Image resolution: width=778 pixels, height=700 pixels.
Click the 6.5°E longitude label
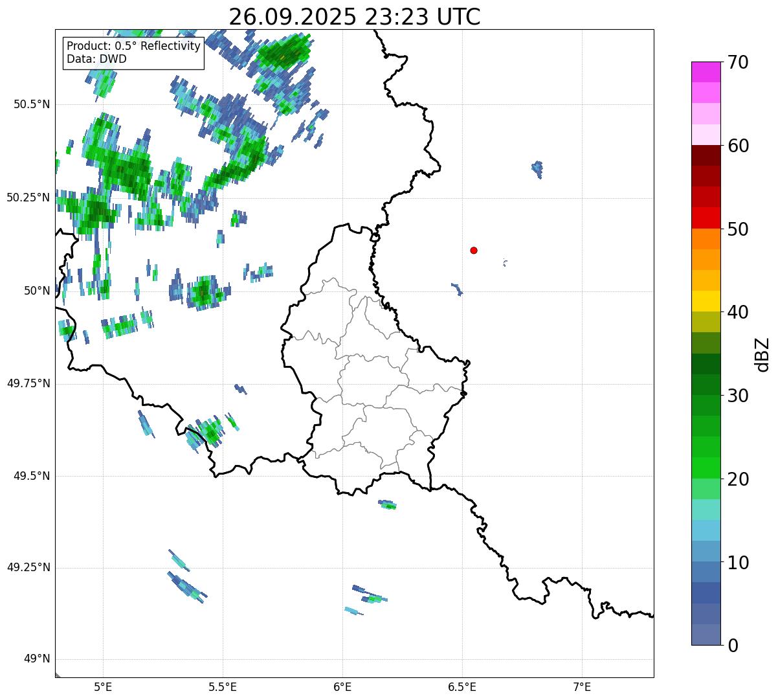(462, 688)
